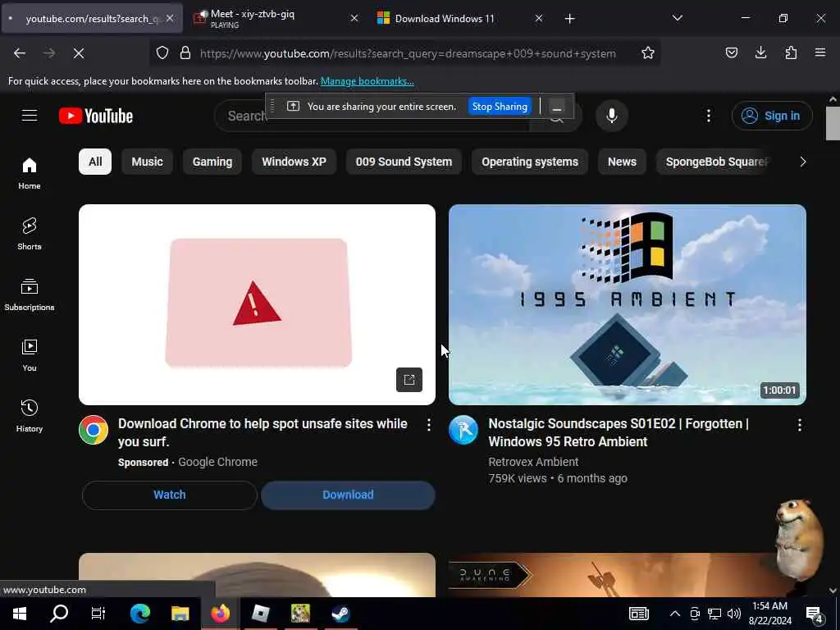View site security padlock info
Screen dimensions: 840x630
click(x=185, y=53)
